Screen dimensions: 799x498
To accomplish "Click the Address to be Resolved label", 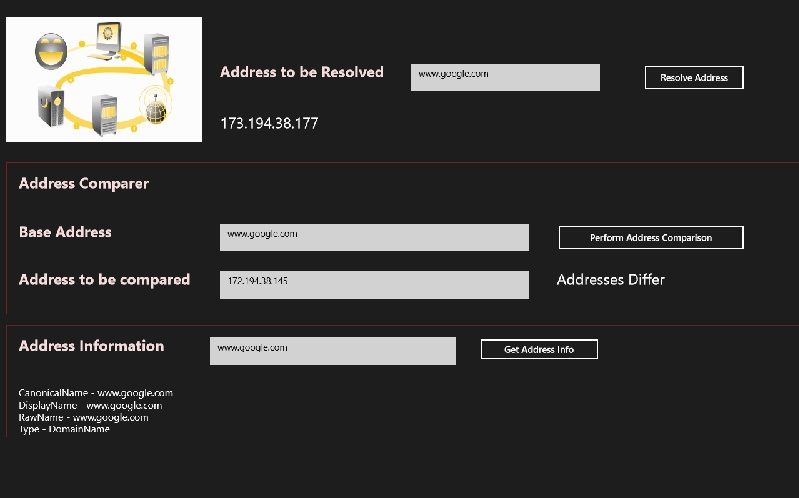I will click(302, 72).
